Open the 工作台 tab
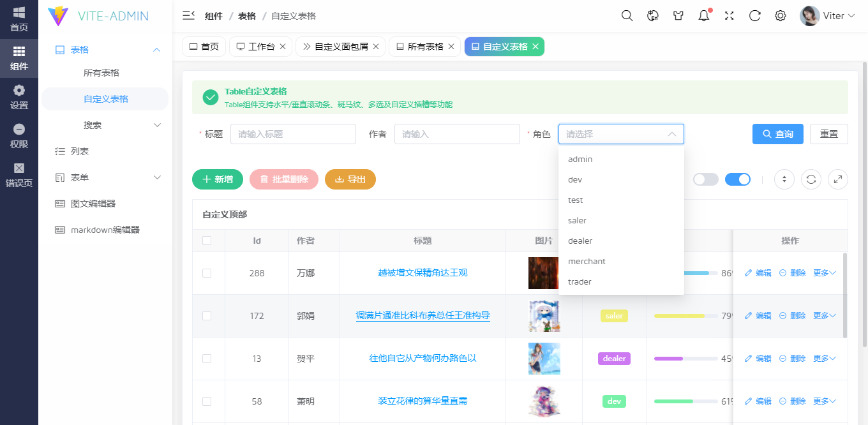Screen dimensions: 868x425 [x=258, y=47]
